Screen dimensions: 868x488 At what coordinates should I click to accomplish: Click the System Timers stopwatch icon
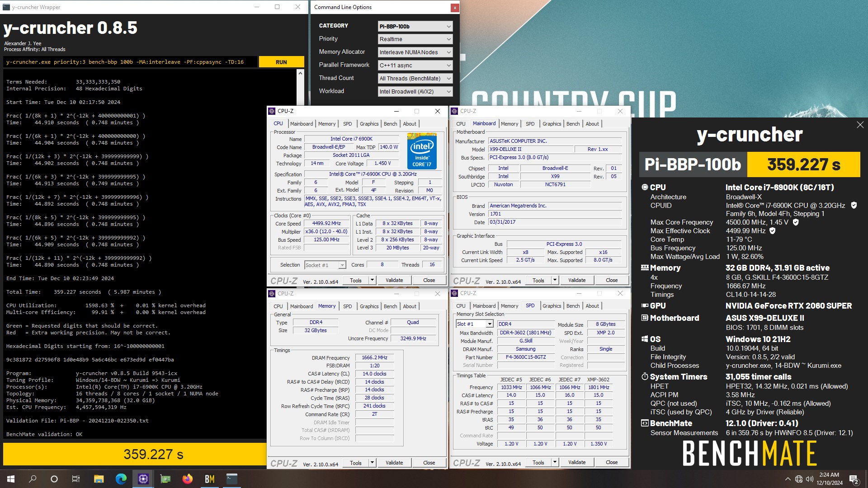click(x=645, y=376)
